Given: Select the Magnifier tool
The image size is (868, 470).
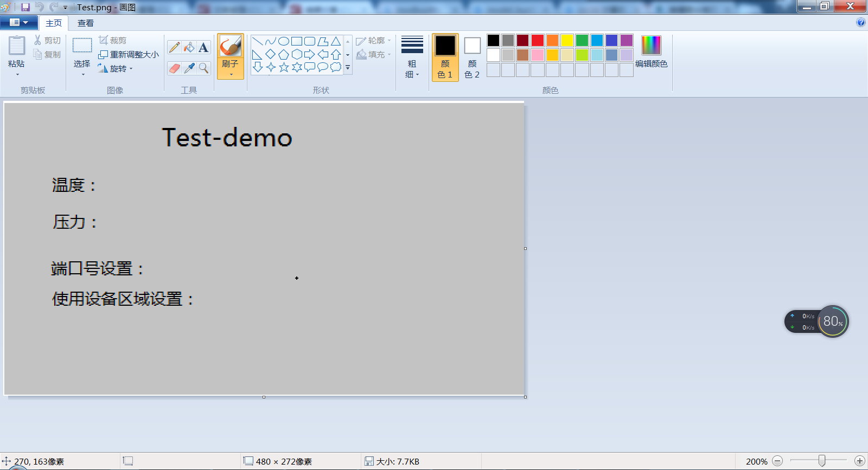Looking at the screenshot, I should tap(203, 68).
